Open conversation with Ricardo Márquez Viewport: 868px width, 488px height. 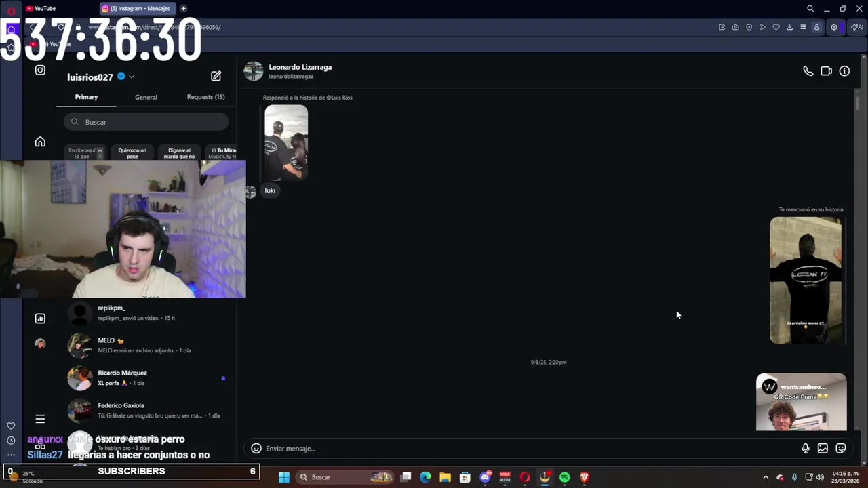click(146, 378)
